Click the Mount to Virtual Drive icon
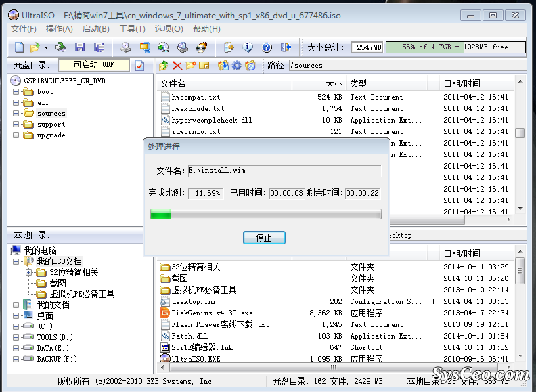Viewport: 536px width, 392px height. [x=183, y=47]
